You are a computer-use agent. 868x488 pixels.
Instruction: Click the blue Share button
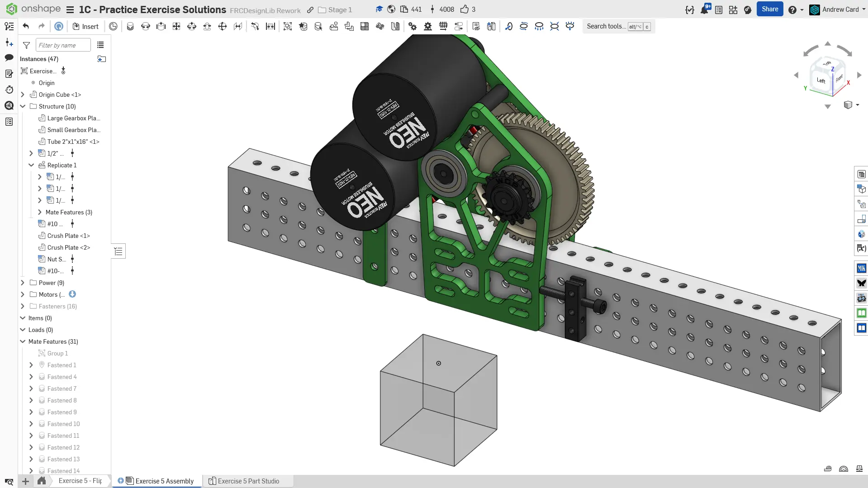coord(769,9)
